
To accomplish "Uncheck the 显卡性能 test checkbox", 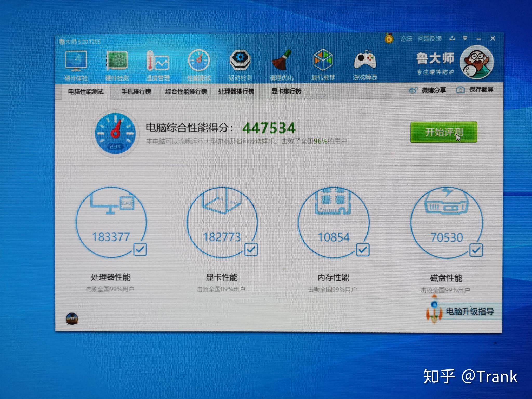I will point(251,249).
